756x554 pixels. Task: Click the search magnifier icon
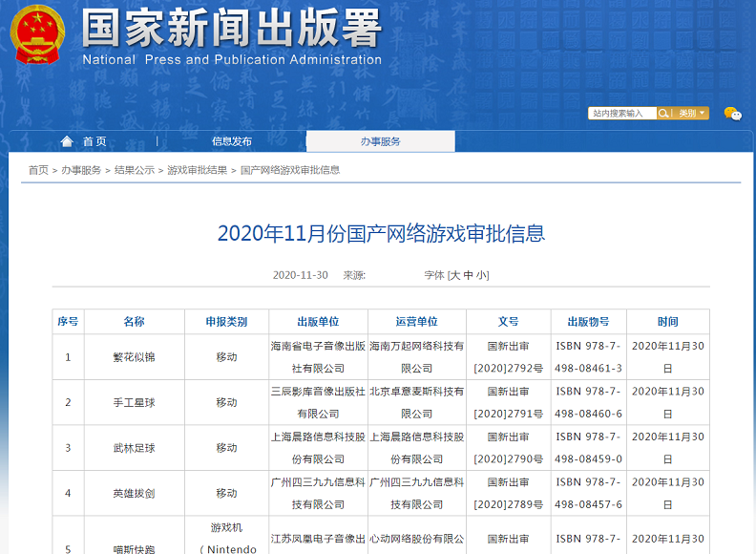664,114
